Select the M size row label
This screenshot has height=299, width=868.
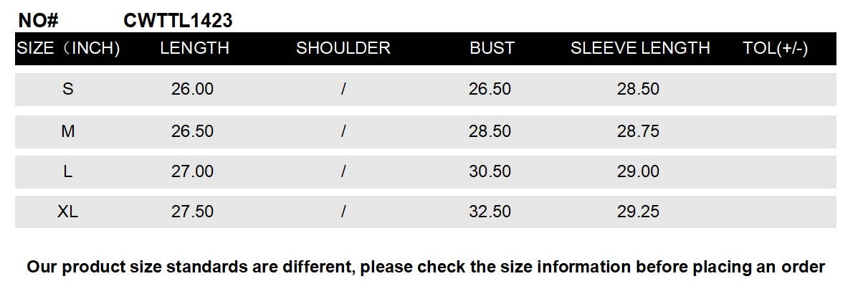(x=68, y=132)
